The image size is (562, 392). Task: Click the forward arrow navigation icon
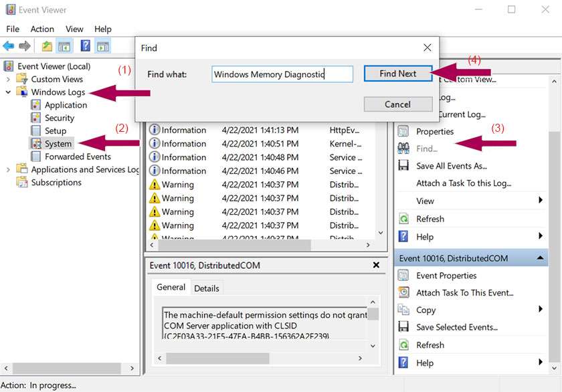point(24,45)
